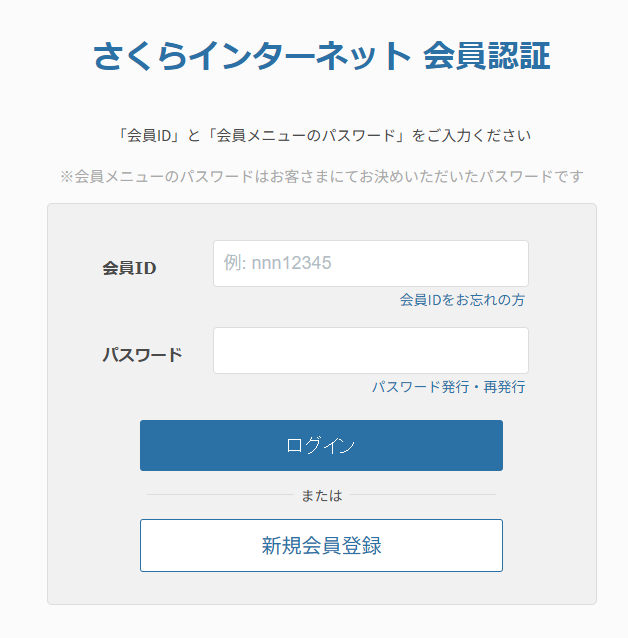Click the ※ symbol starting the gray note
The image size is (628, 638).
pyautogui.click(x=67, y=176)
